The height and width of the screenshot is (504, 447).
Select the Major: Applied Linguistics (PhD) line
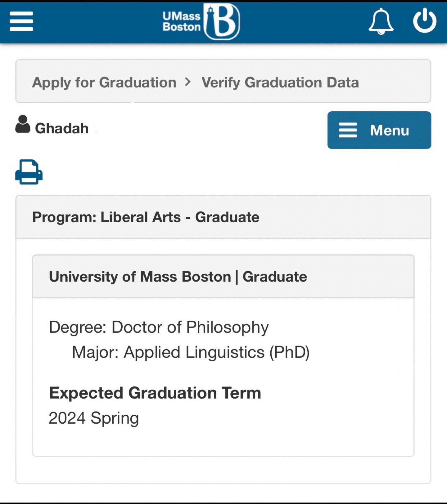(191, 352)
